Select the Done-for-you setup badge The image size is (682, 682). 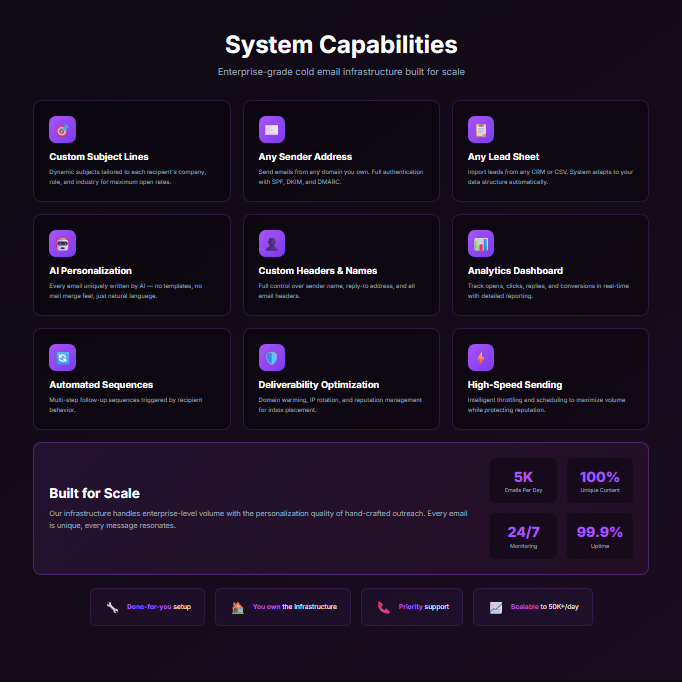147,607
